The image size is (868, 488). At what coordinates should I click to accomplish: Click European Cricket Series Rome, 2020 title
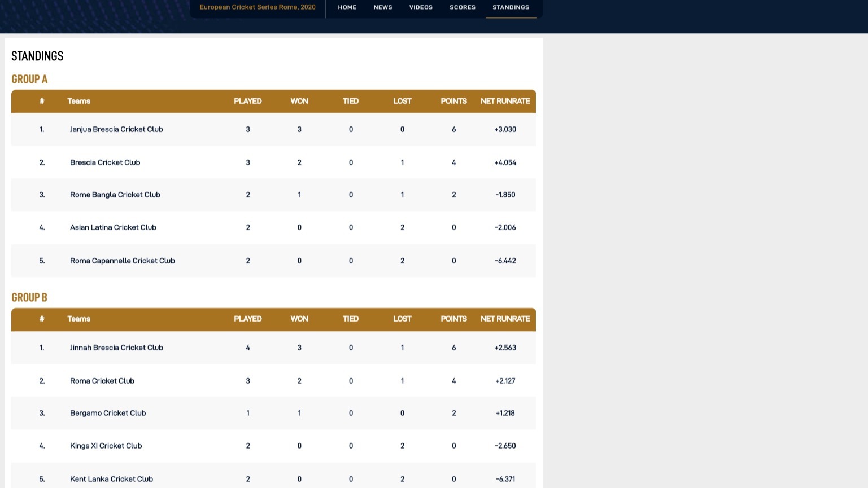point(258,7)
